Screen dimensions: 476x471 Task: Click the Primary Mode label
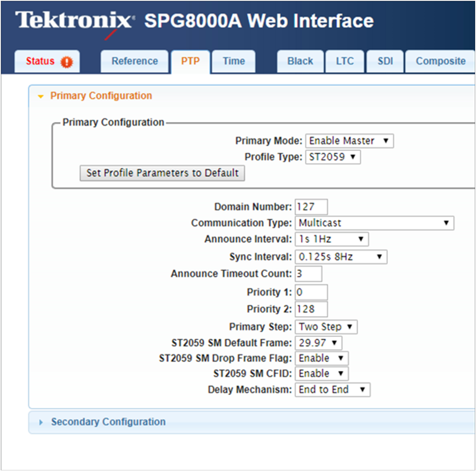click(269, 141)
